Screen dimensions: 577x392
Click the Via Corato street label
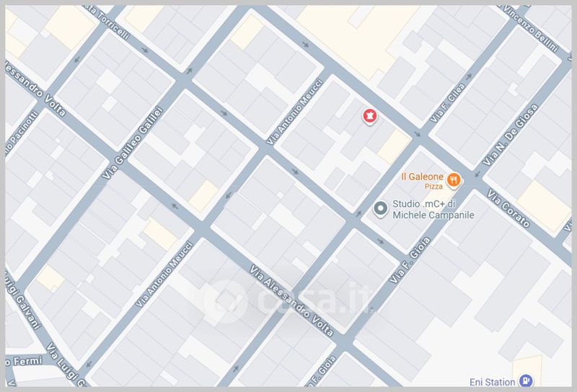tap(508, 208)
